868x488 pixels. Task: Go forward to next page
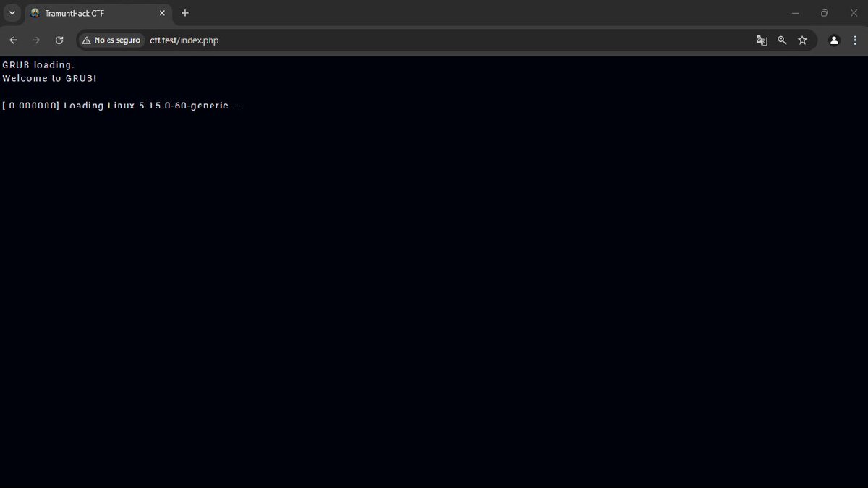pyautogui.click(x=36, y=40)
